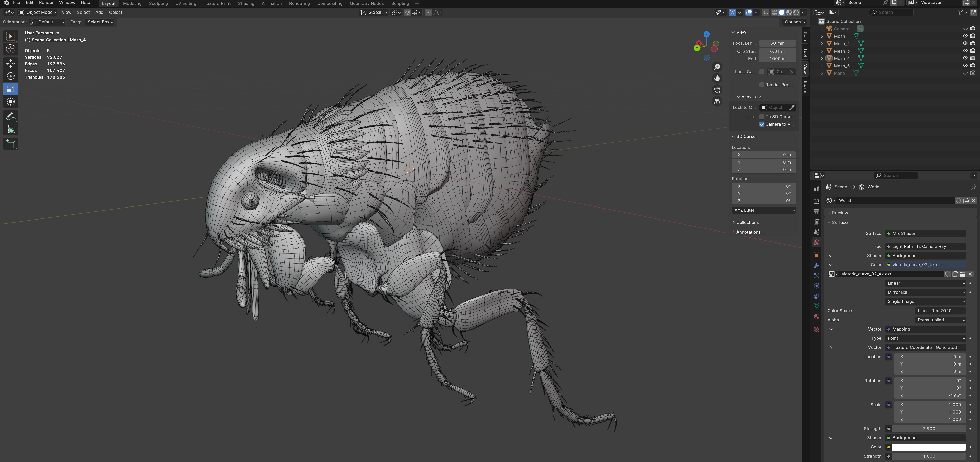
Task: Click the Annotate pencil tool
Action: pos(11,116)
